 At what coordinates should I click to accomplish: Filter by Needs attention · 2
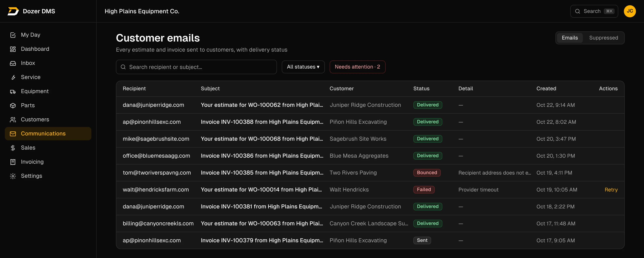(x=357, y=67)
